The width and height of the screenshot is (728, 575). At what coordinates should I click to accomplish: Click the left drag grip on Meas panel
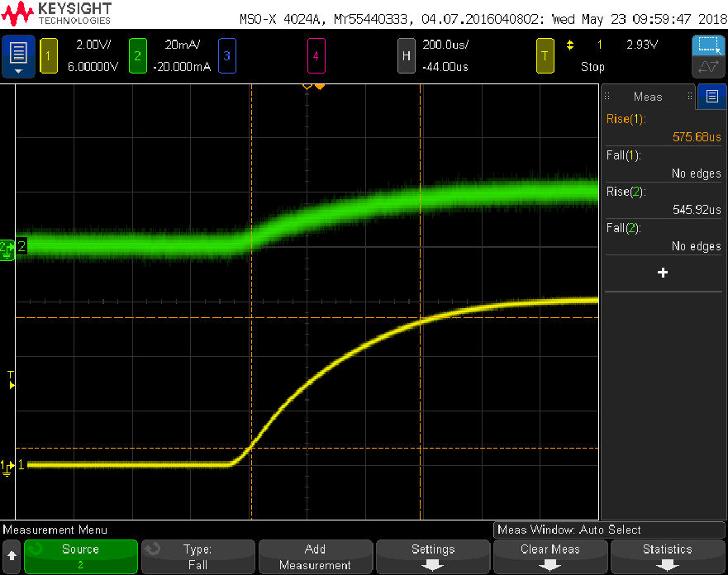coord(607,97)
